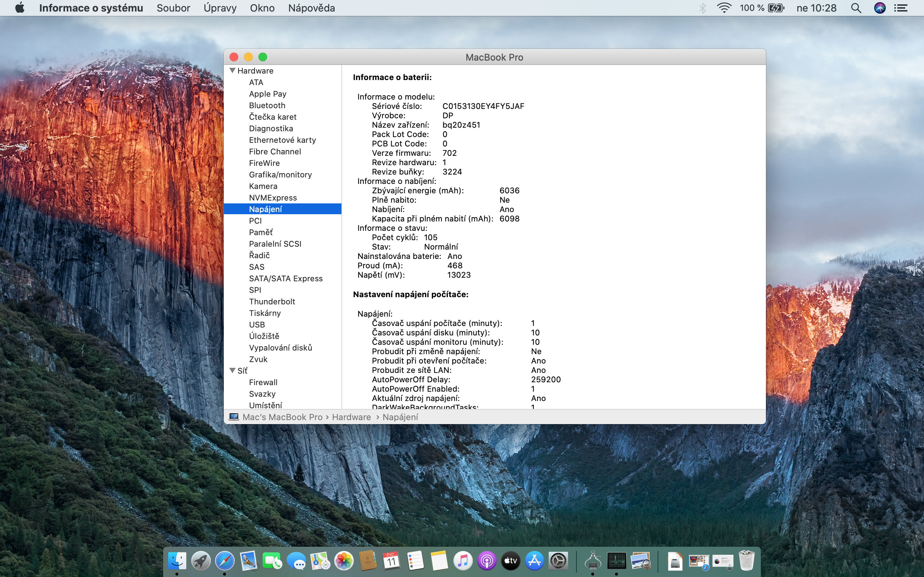The width and height of the screenshot is (924, 577).
Task: Click Hardware in the bottom path bar
Action: point(351,417)
